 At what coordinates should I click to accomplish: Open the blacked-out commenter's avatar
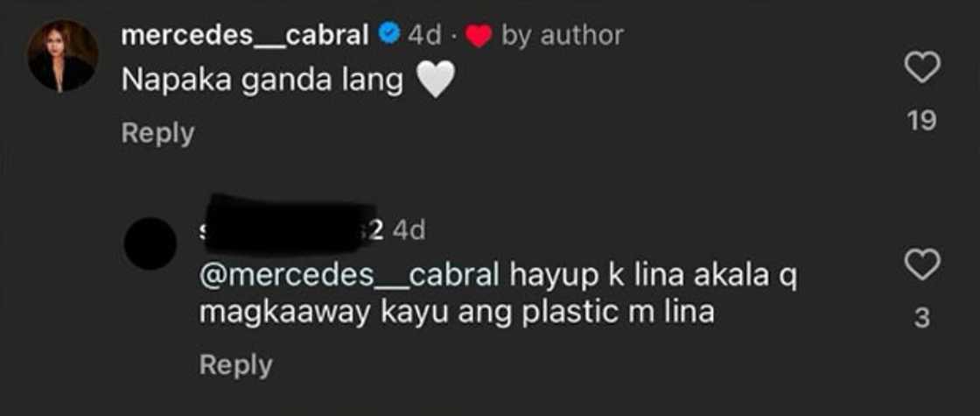pos(150,243)
